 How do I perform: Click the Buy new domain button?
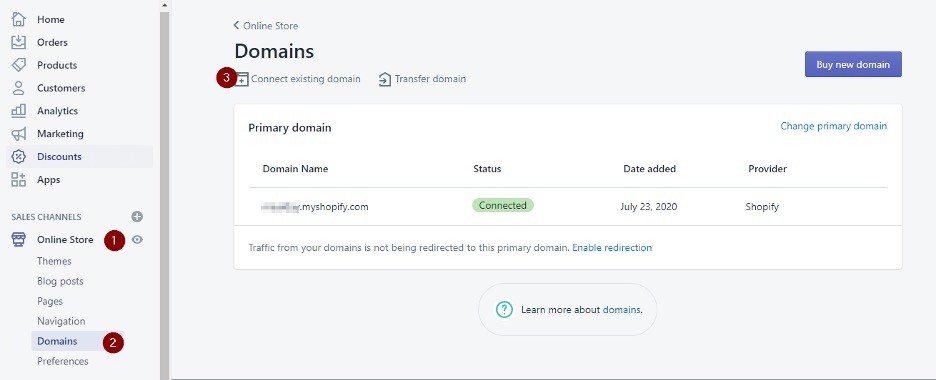853,64
